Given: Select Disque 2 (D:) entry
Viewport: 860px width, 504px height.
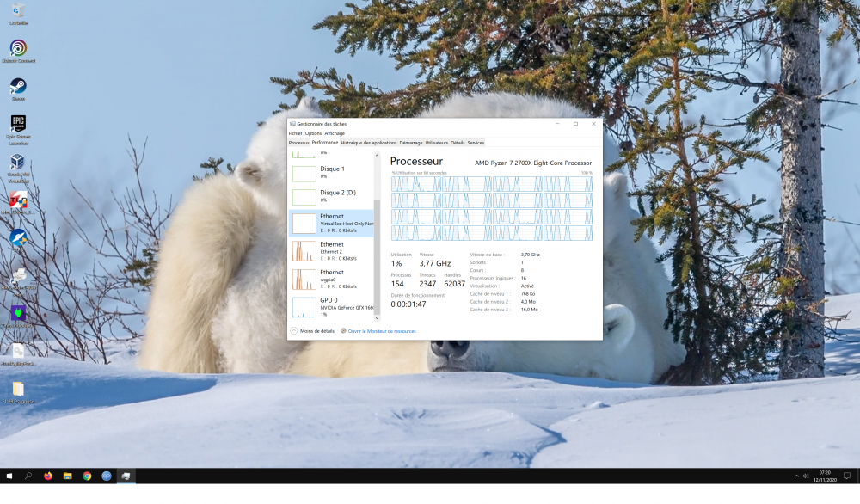Looking at the screenshot, I should click(331, 197).
